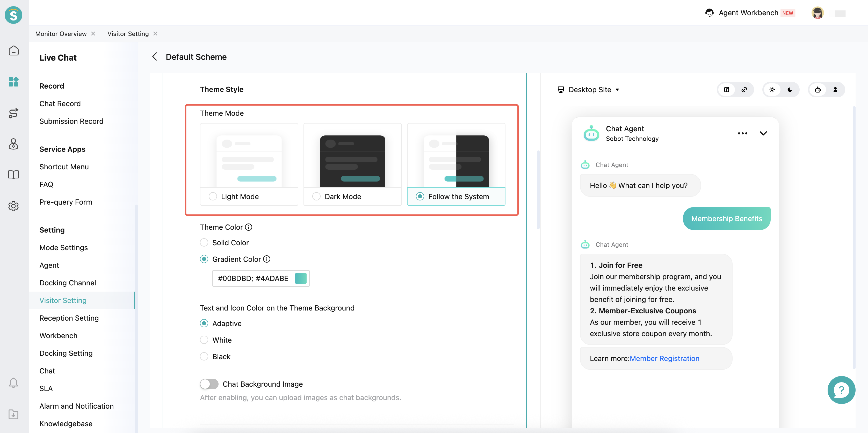Click the home icon in left sidebar

[13, 50]
